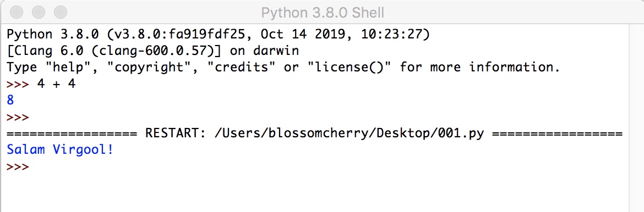Place cursor at the last >>> prompt
The width and height of the screenshot is (644, 212).
(18, 168)
